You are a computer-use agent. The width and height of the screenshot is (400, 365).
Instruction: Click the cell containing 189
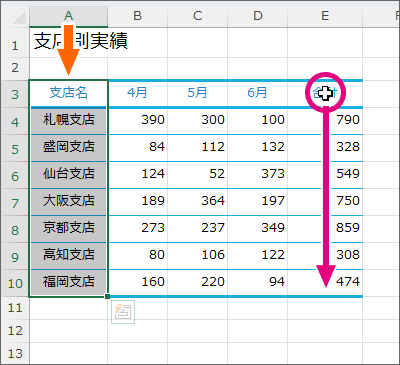coord(138,202)
